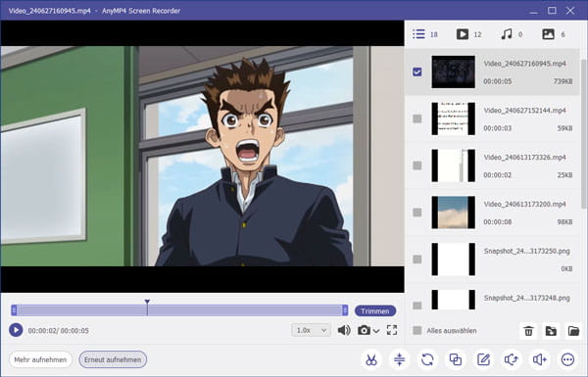Open thumbnail of Video_240627152144.mp4
The width and height of the screenshot is (588, 377).
point(453,118)
